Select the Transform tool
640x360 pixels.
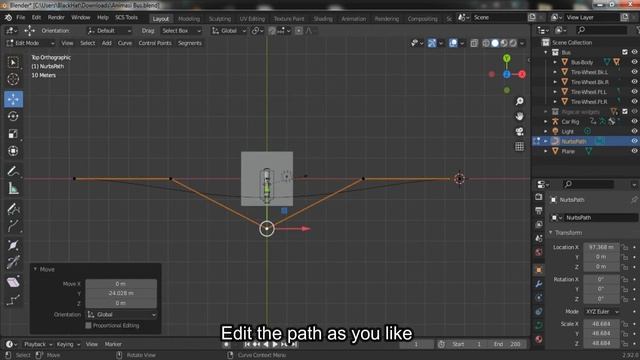coord(13,151)
